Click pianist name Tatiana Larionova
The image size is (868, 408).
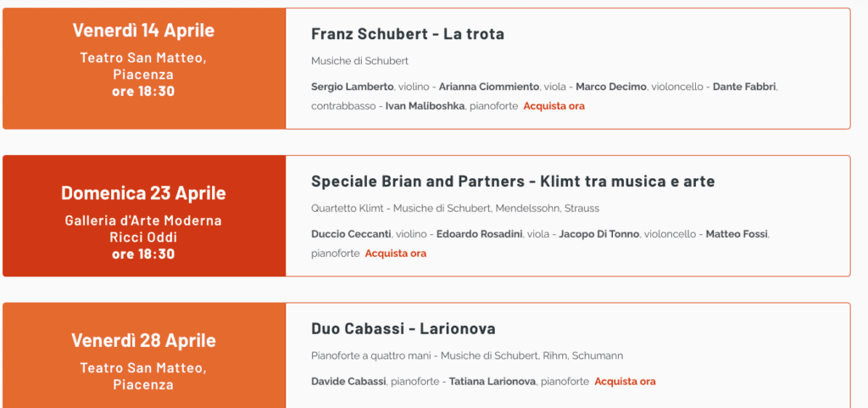point(492,382)
